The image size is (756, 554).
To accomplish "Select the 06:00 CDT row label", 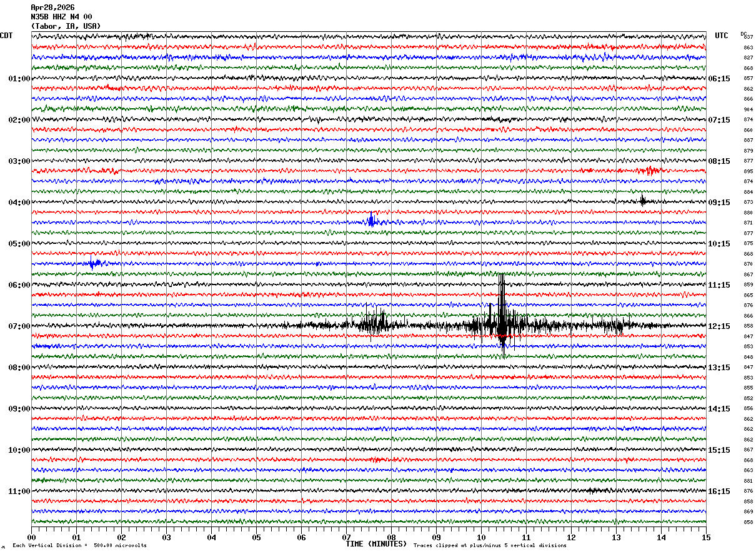I will (19, 285).
